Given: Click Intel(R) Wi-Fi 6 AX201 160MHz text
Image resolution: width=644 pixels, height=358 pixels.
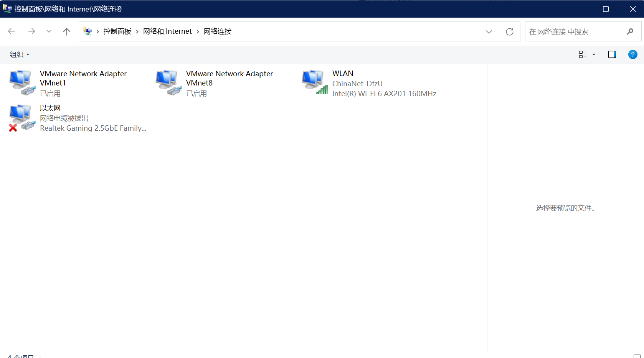Looking at the screenshot, I should tap(384, 94).
